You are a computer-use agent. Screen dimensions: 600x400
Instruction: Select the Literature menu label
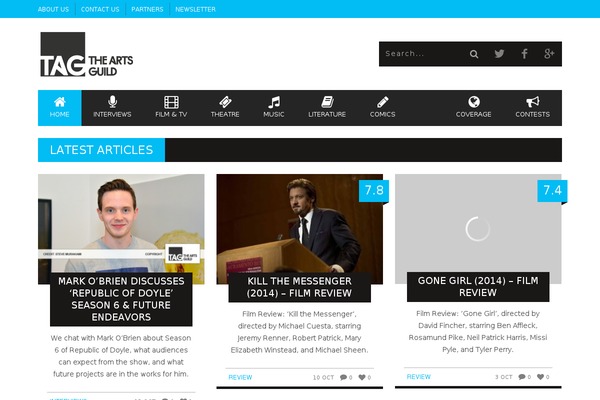pos(327,114)
